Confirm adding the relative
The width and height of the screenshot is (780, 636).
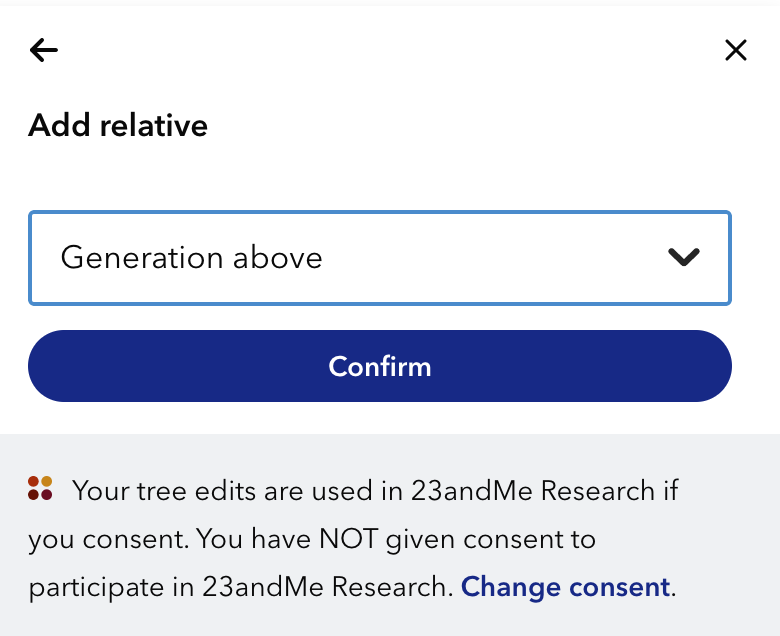(380, 366)
